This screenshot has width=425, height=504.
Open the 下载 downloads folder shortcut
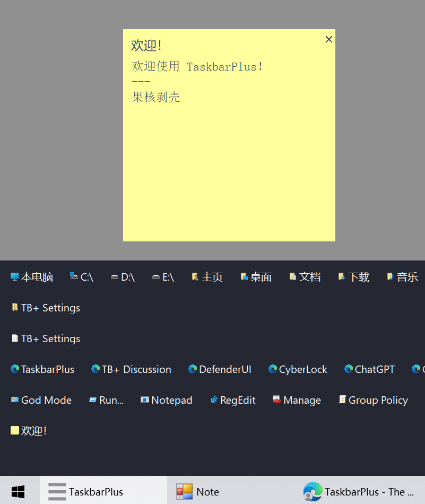(353, 277)
